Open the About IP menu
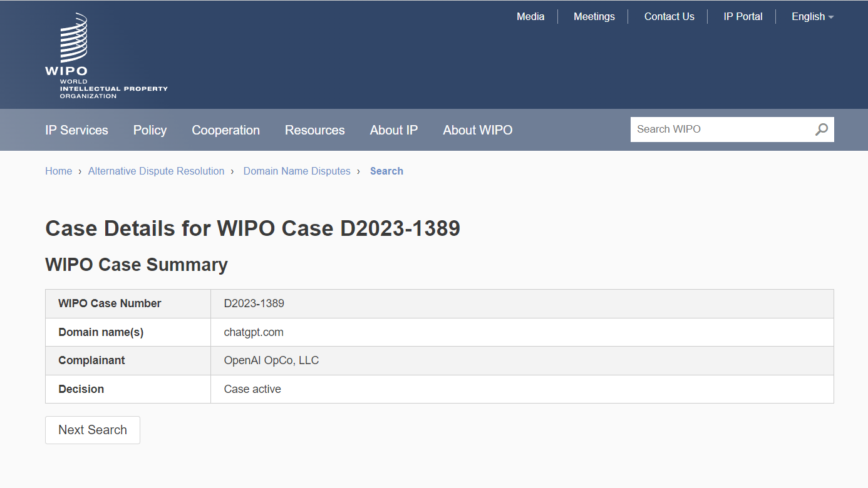This screenshot has width=868, height=488. (x=394, y=130)
